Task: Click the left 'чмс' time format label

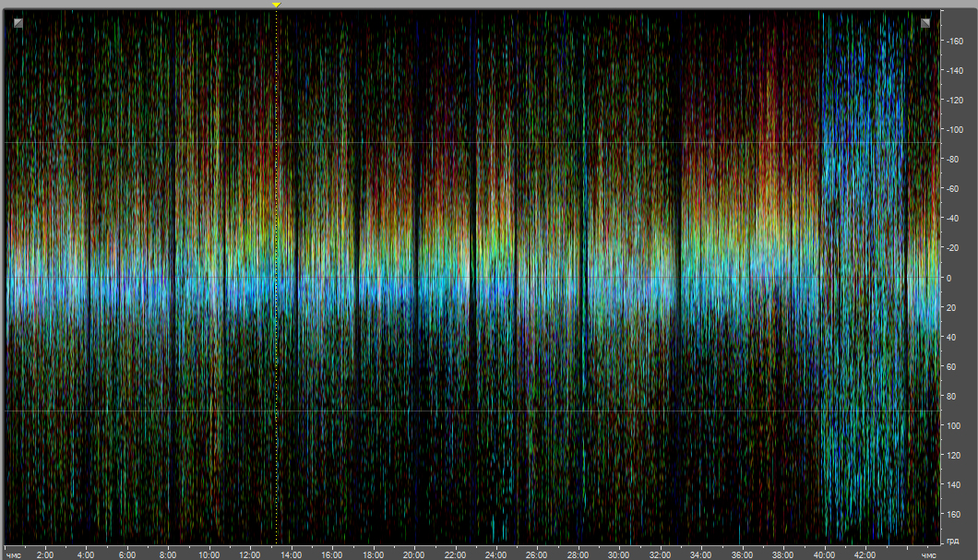Action: coord(12,554)
